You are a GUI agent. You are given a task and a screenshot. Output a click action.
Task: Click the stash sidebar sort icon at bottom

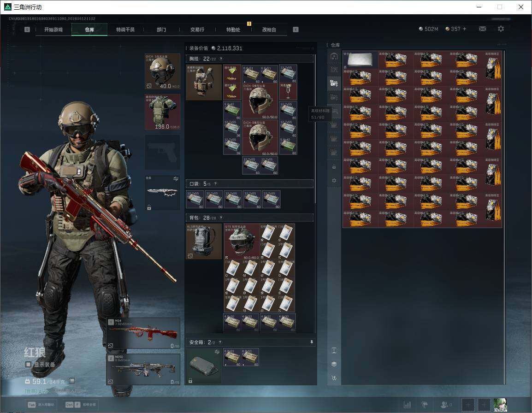click(334, 378)
